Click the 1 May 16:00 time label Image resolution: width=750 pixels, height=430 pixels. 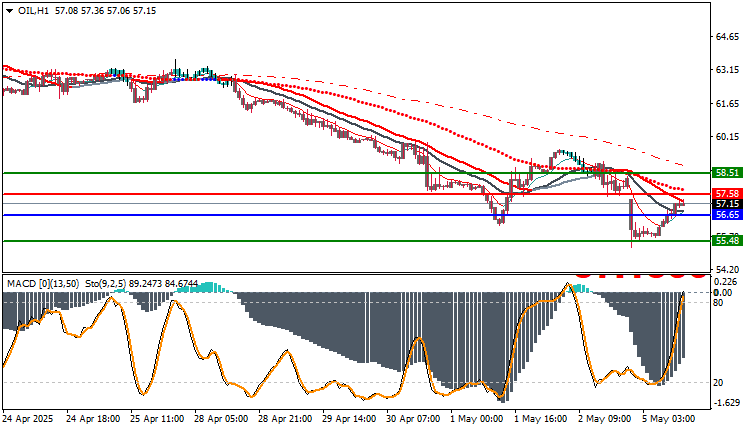540,419
